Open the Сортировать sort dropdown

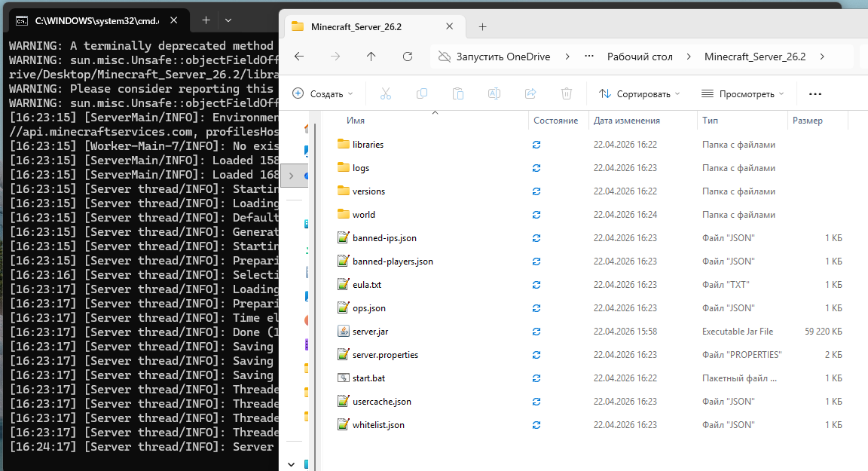click(x=639, y=93)
